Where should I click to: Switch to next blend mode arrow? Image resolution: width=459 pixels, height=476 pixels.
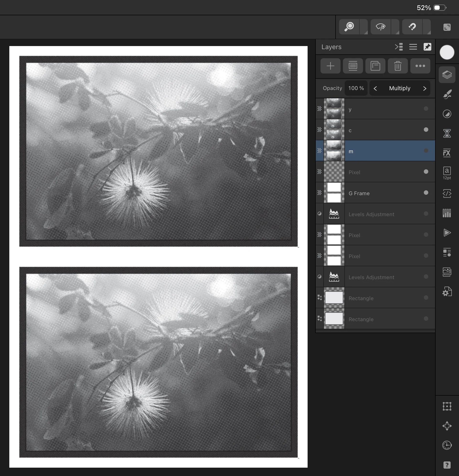[425, 88]
